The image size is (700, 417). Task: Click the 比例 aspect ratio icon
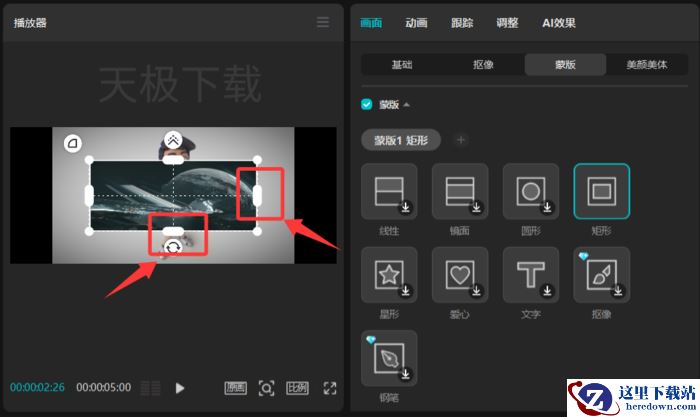[x=297, y=388]
